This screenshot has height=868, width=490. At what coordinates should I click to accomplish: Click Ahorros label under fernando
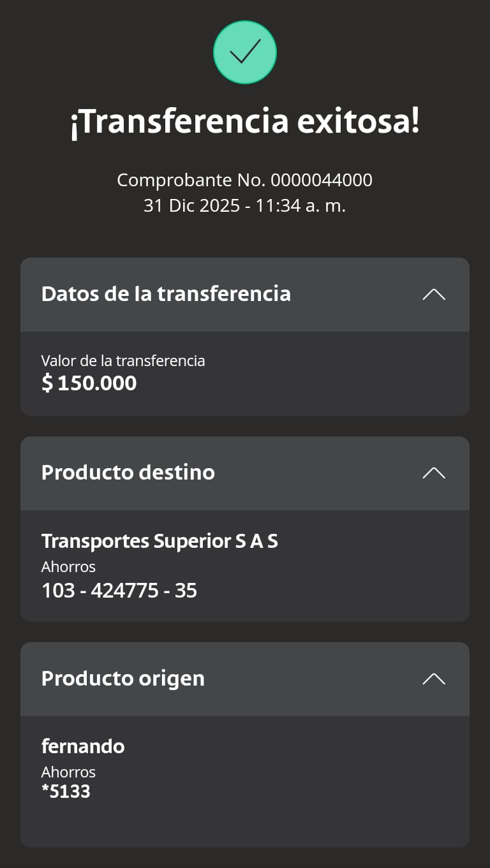click(x=68, y=772)
